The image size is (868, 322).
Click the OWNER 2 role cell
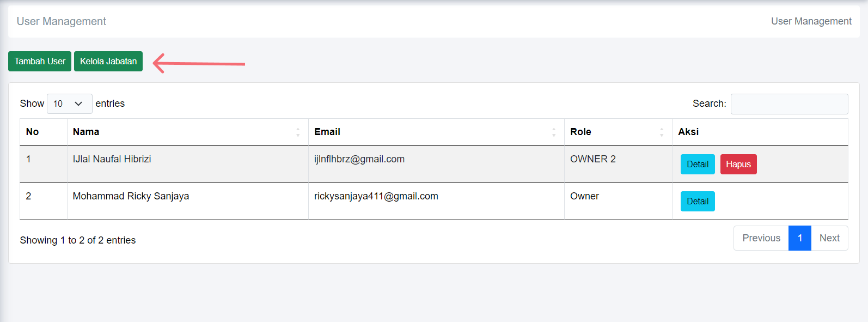point(592,159)
